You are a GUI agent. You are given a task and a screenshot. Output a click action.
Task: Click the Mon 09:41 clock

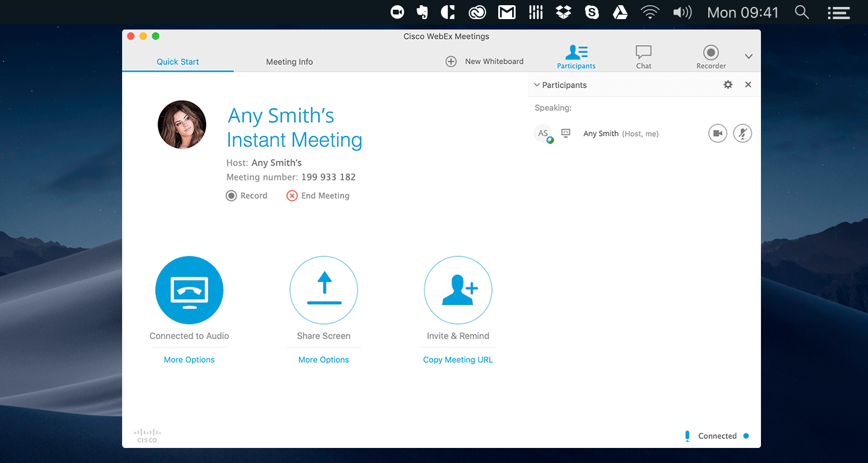click(743, 12)
